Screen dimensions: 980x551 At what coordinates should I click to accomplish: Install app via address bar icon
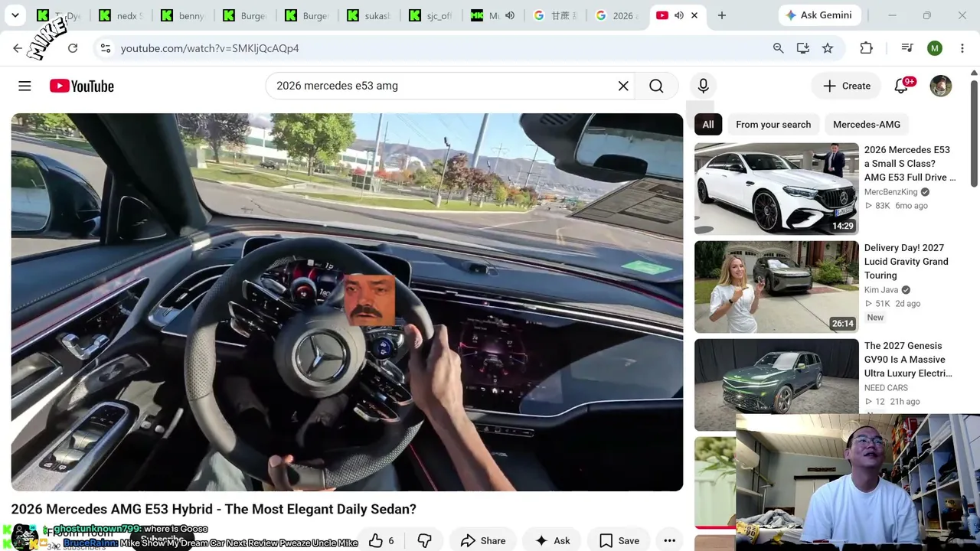[x=802, y=48]
